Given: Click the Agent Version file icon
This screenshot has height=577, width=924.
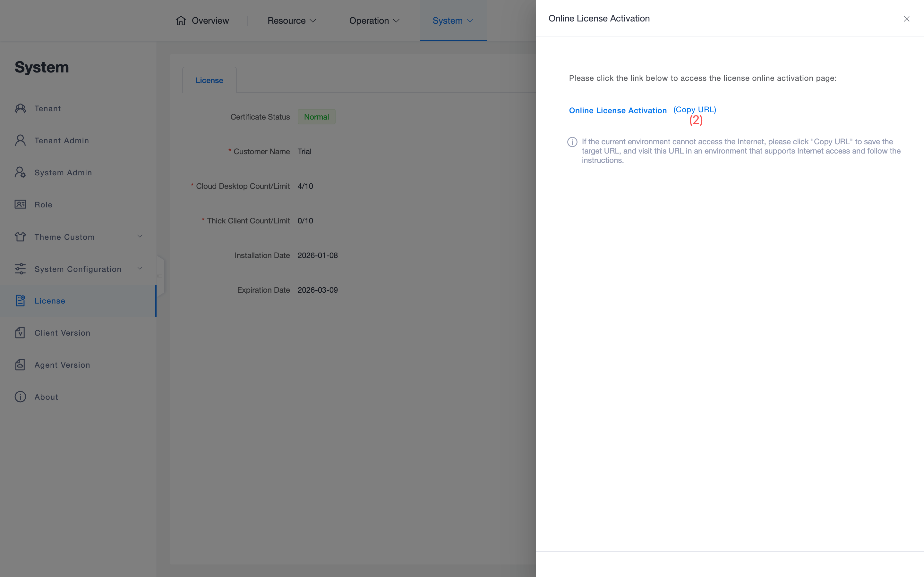Looking at the screenshot, I should coord(20,365).
